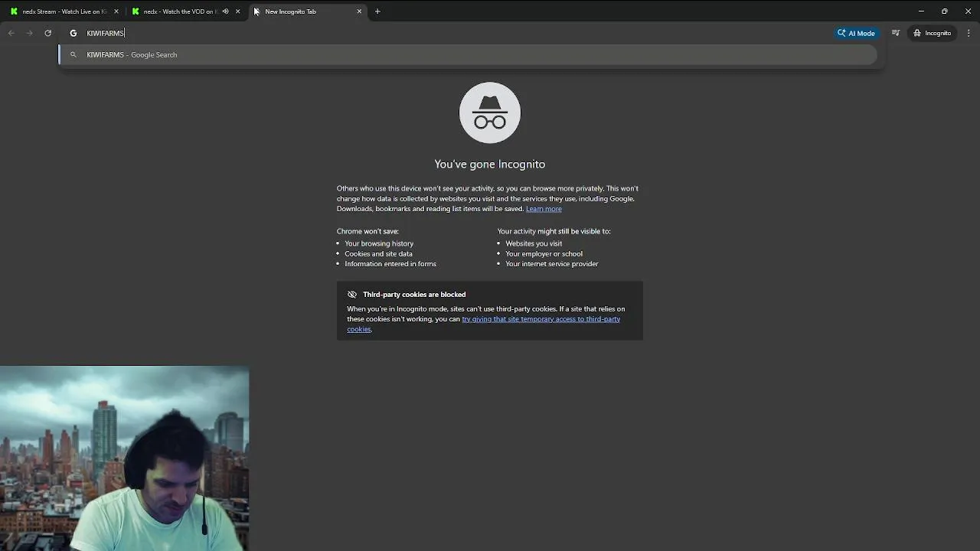
Task: Switch to the nedx VOD tab
Action: click(x=186, y=11)
